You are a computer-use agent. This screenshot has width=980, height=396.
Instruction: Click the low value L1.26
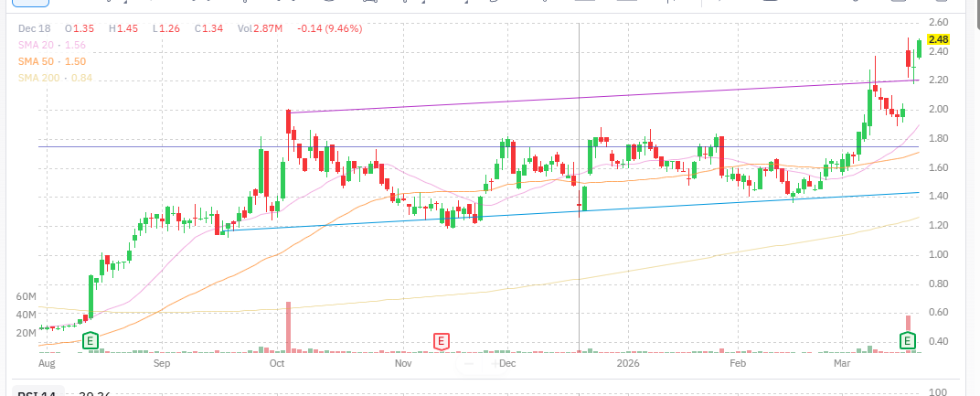[165, 28]
